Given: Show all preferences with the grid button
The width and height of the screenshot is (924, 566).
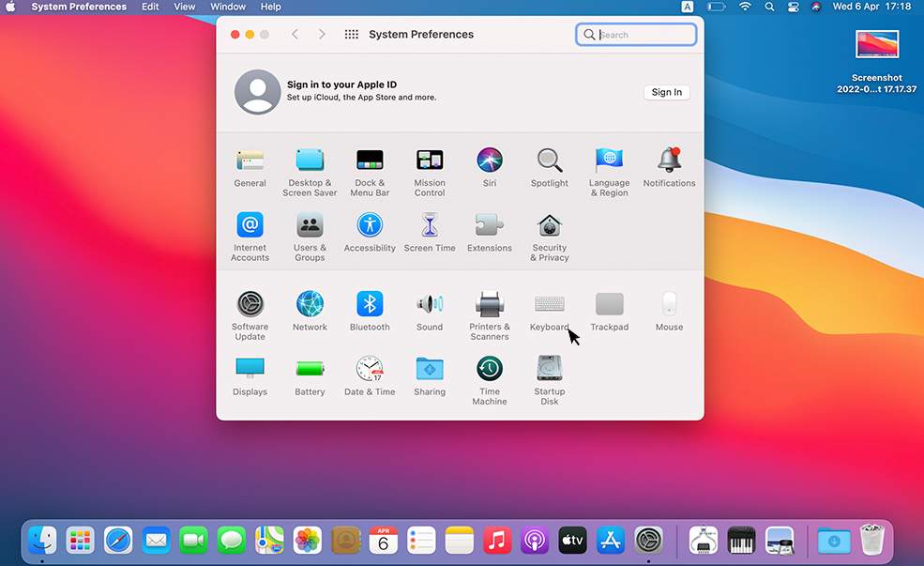Looking at the screenshot, I should 351,34.
